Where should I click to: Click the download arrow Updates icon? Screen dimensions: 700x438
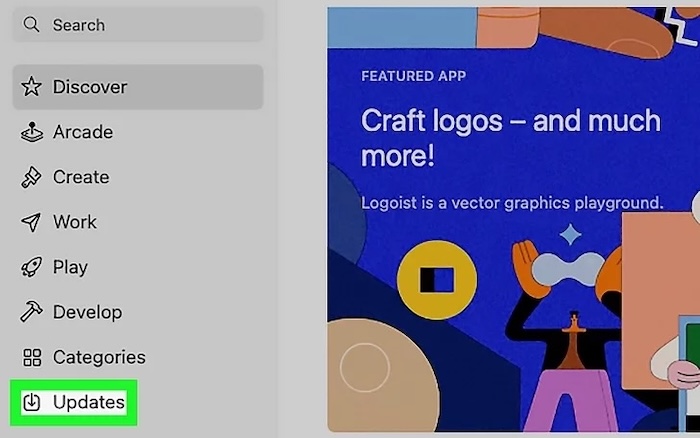pos(32,402)
